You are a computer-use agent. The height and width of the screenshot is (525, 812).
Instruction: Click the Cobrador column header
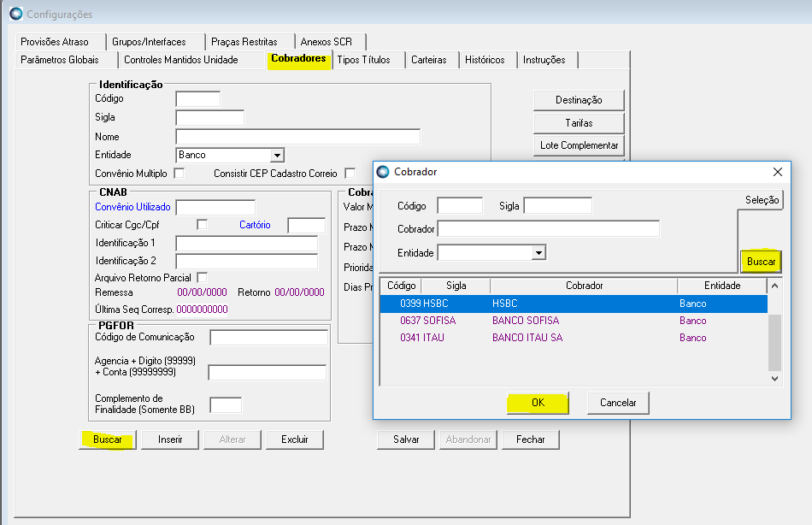click(x=584, y=286)
